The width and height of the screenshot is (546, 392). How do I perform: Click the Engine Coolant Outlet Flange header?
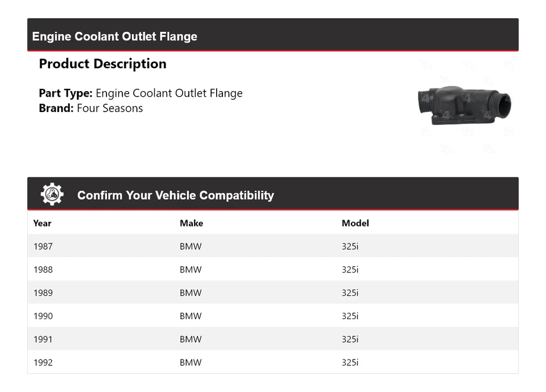tap(114, 36)
